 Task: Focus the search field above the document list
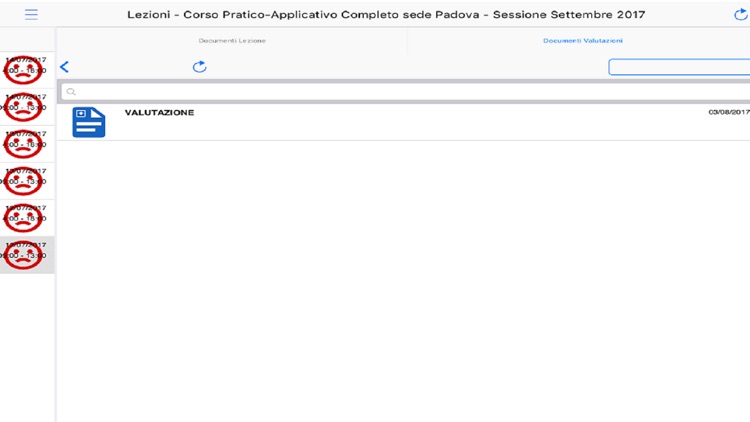[400, 92]
